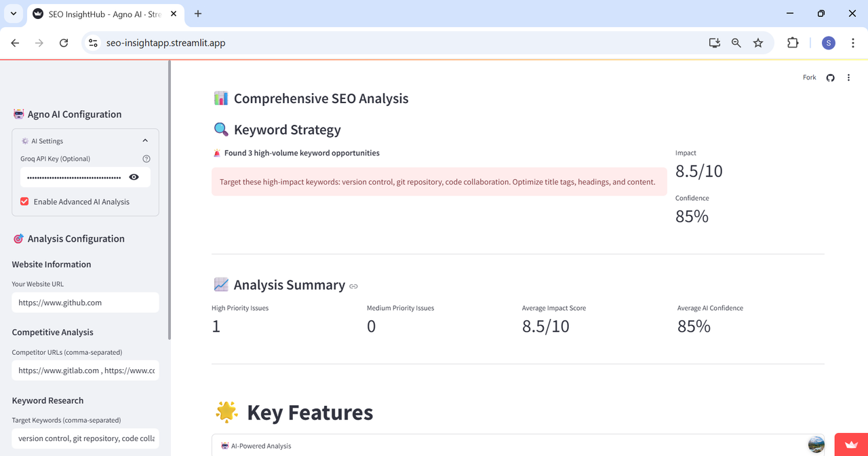
Task: Minimize the browser window
Action: 790,14
